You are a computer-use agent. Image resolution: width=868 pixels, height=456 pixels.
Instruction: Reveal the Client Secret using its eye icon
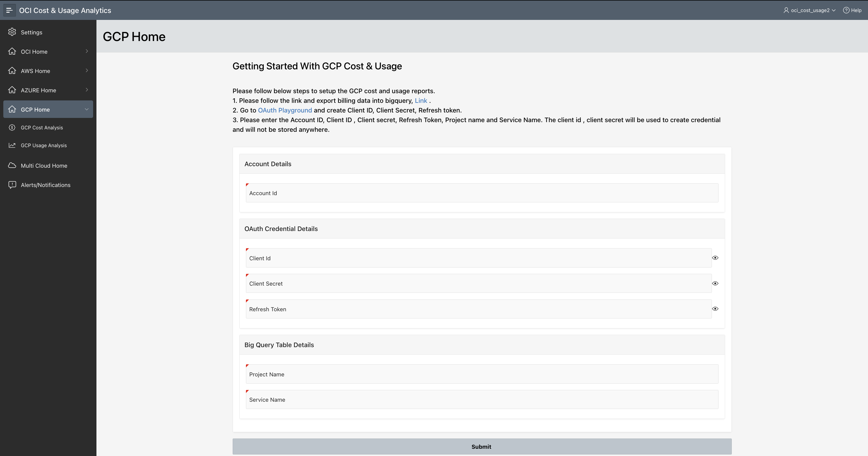tap(715, 283)
